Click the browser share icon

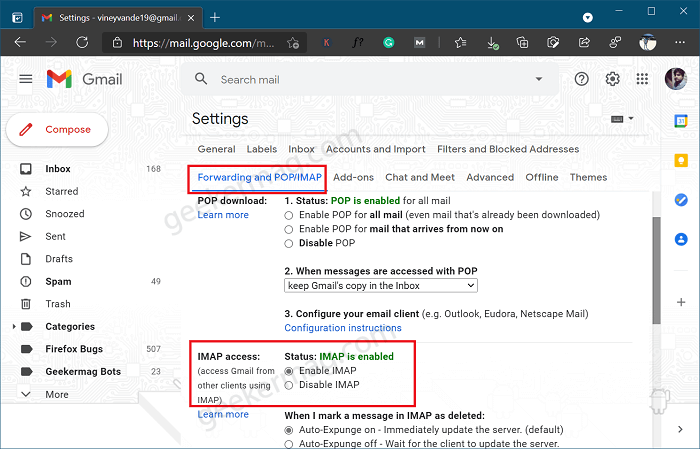point(584,42)
